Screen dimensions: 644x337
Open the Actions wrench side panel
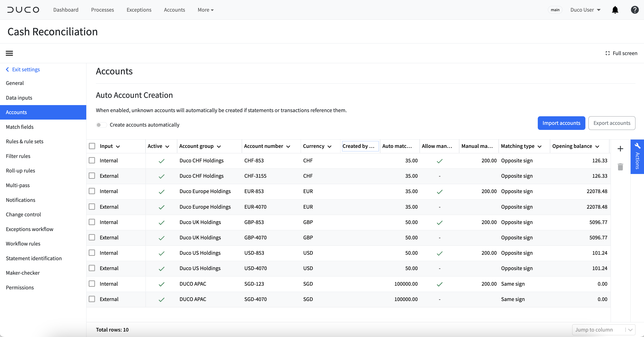(637, 157)
